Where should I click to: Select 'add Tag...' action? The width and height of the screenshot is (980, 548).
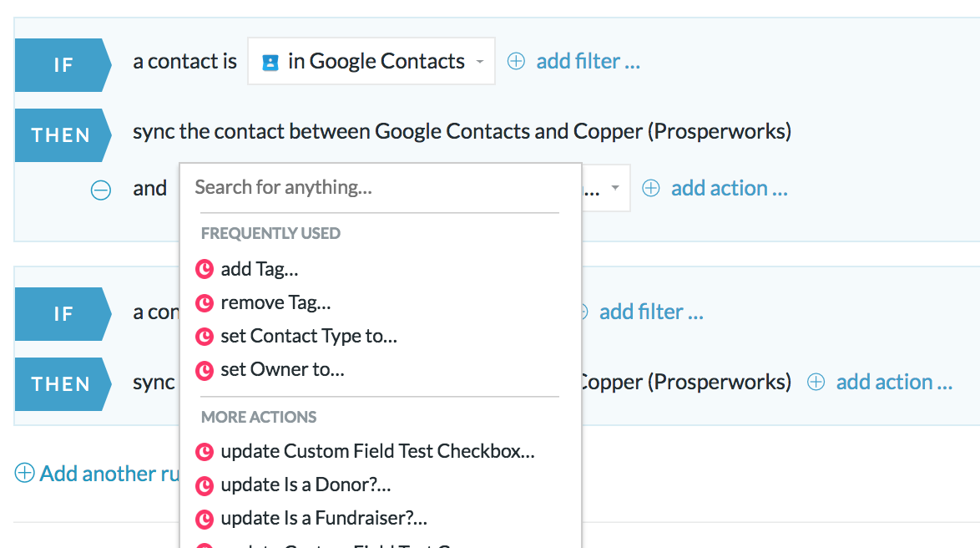point(260,269)
